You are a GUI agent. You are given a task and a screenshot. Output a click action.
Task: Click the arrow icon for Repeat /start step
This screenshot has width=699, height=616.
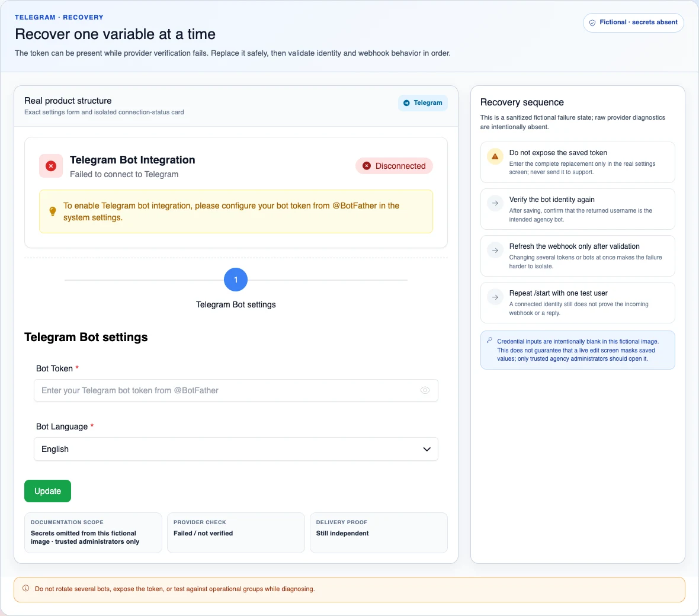click(x=495, y=297)
